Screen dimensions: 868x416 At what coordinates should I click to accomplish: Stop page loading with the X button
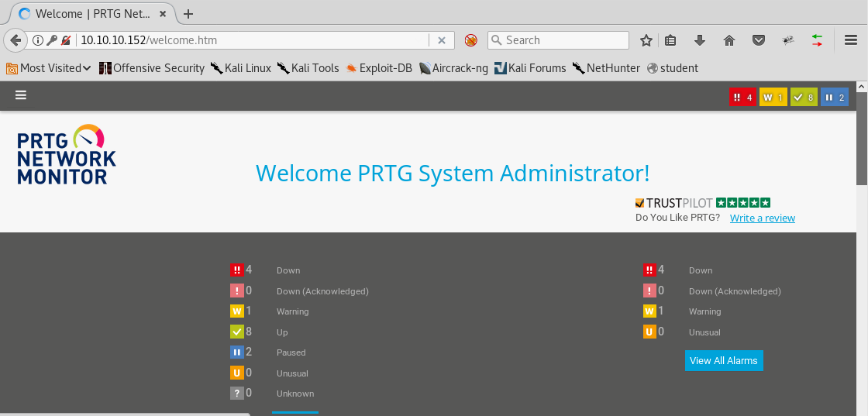441,40
